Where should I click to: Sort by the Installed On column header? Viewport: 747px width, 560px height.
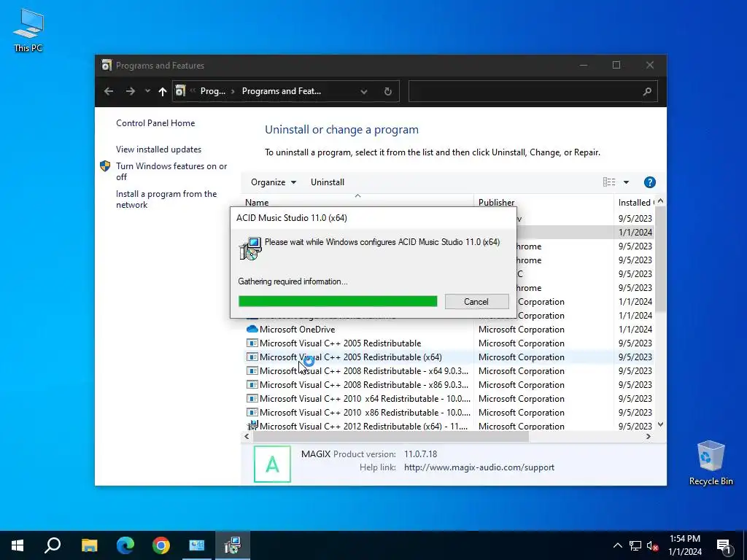click(x=635, y=203)
